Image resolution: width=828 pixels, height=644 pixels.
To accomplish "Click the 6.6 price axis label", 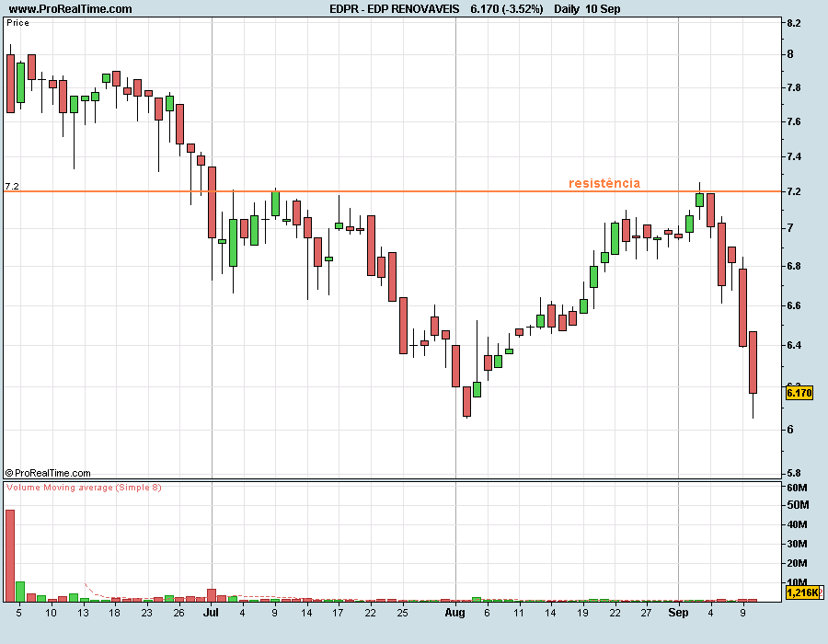I will (794, 305).
